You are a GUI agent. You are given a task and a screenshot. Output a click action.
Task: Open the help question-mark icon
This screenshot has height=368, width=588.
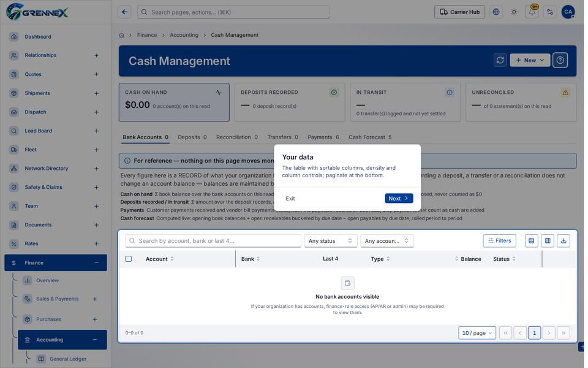(560, 60)
